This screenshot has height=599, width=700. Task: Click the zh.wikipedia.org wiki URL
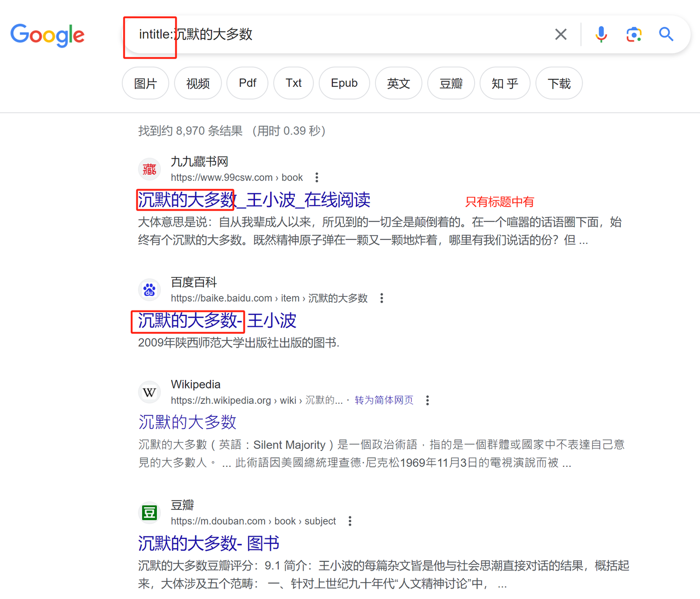256,401
